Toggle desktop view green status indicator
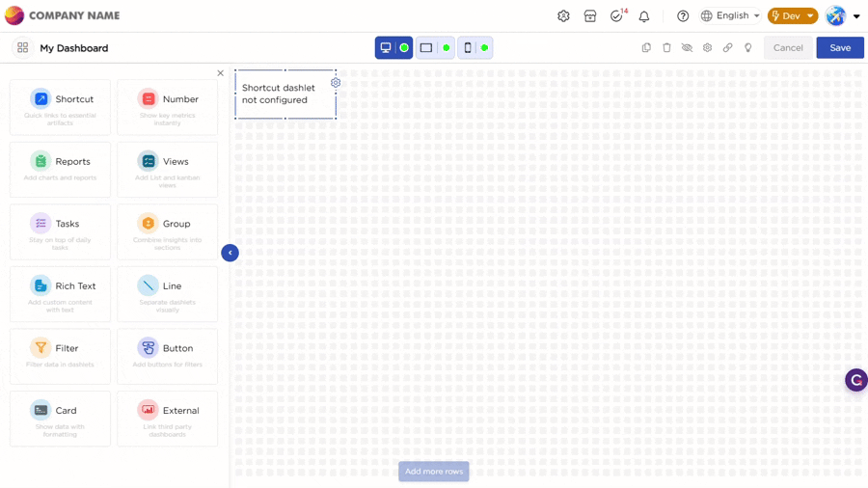Viewport: 868px width, 488px height. [x=404, y=47]
